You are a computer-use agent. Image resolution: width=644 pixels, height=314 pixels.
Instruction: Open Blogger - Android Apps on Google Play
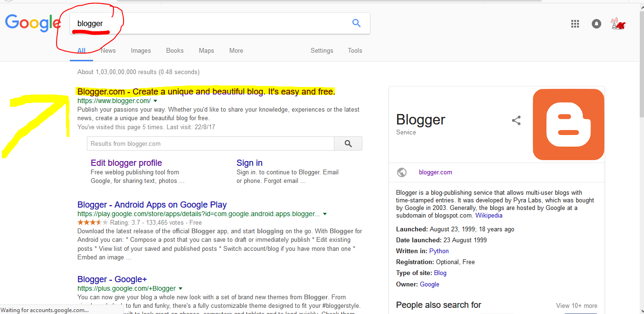pyautogui.click(x=152, y=205)
